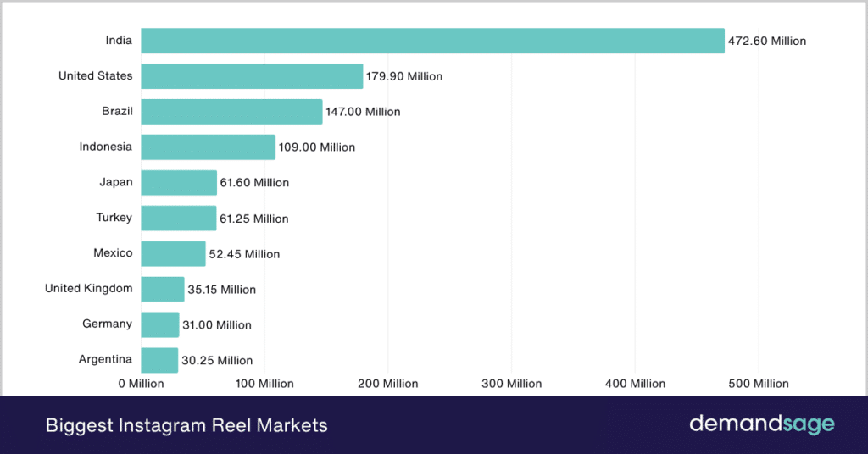
Task: Select the Turkey bar
Action: [x=179, y=218]
